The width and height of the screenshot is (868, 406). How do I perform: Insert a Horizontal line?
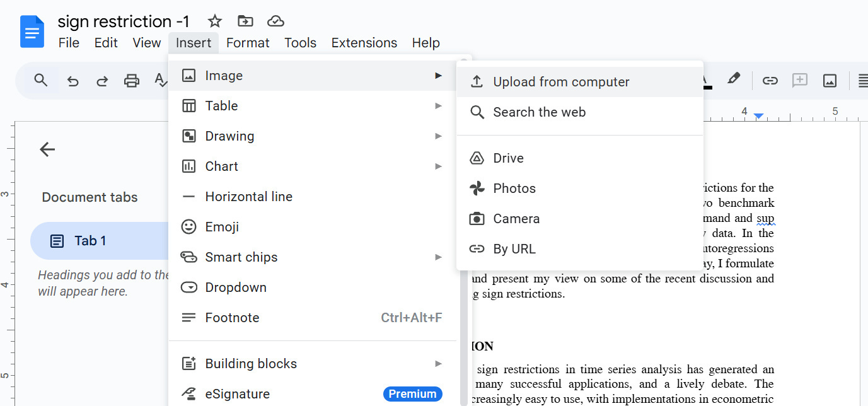coord(248,197)
